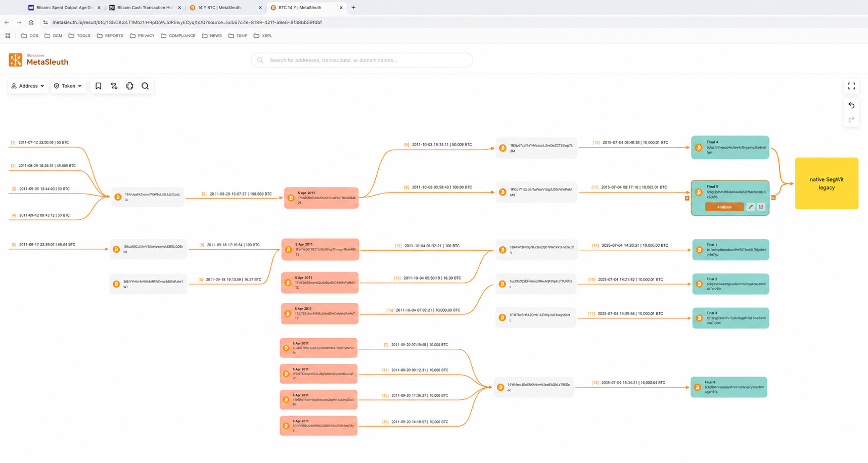Click the MetaSleuth brand name link
The image size is (868, 463).
click(47, 62)
